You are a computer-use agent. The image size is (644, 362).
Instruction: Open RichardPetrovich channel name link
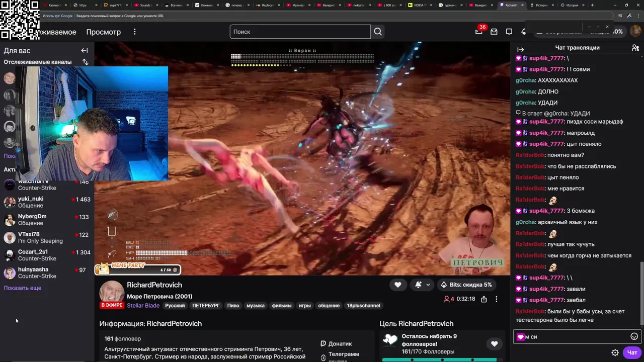(x=154, y=285)
